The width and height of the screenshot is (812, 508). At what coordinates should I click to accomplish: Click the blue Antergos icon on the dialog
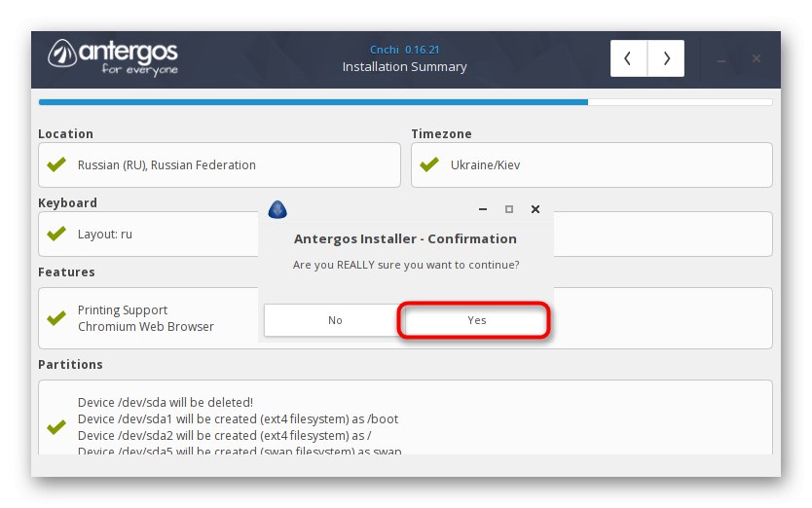(277, 209)
